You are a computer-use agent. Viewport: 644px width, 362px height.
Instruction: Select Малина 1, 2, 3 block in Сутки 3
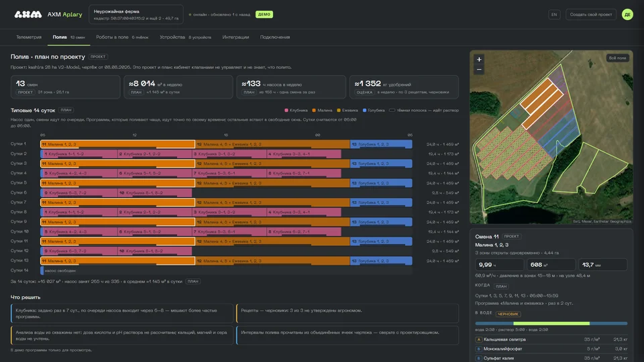pyautogui.click(x=118, y=164)
